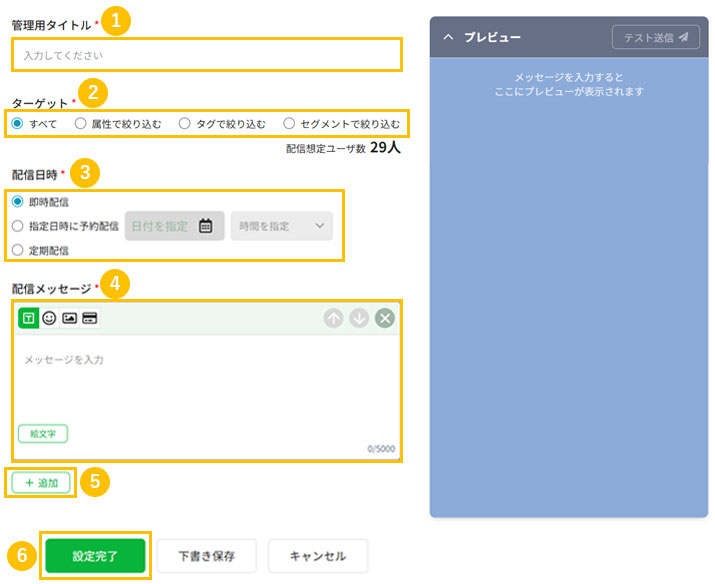715x584 pixels.
Task: Move message block down with arrow icon
Action: click(359, 318)
